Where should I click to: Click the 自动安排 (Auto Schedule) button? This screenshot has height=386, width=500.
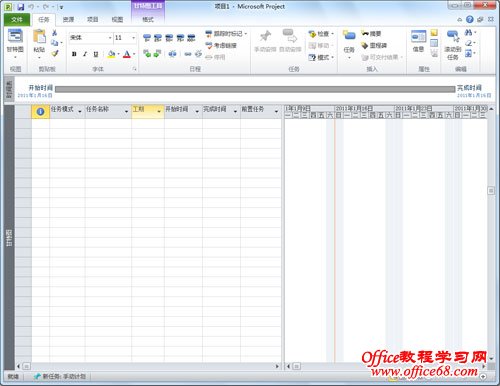pyautogui.click(x=290, y=42)
